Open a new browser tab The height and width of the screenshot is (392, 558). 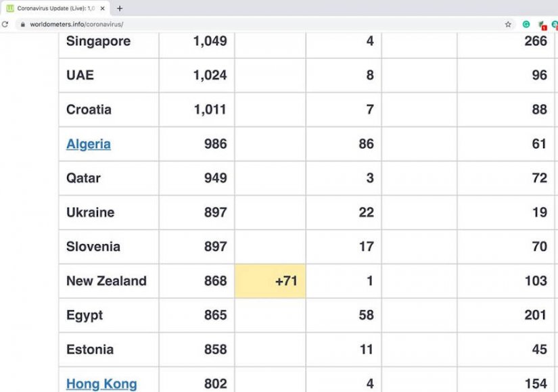pos(120,9)
